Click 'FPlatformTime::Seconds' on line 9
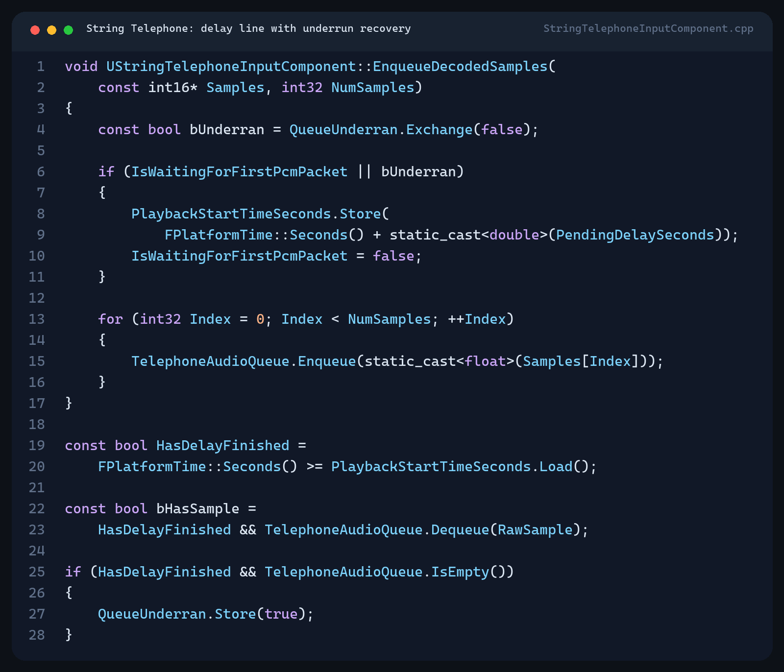The height and width of the screenshot is (672, 784). 256,235
